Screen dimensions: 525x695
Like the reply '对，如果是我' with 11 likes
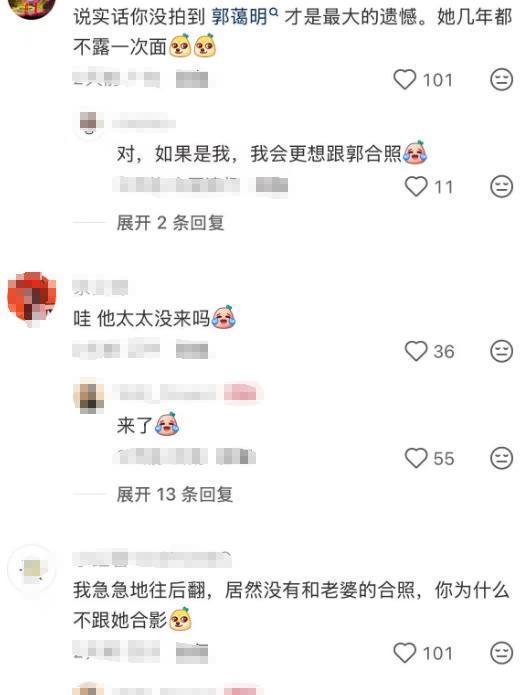coord(416,187)
